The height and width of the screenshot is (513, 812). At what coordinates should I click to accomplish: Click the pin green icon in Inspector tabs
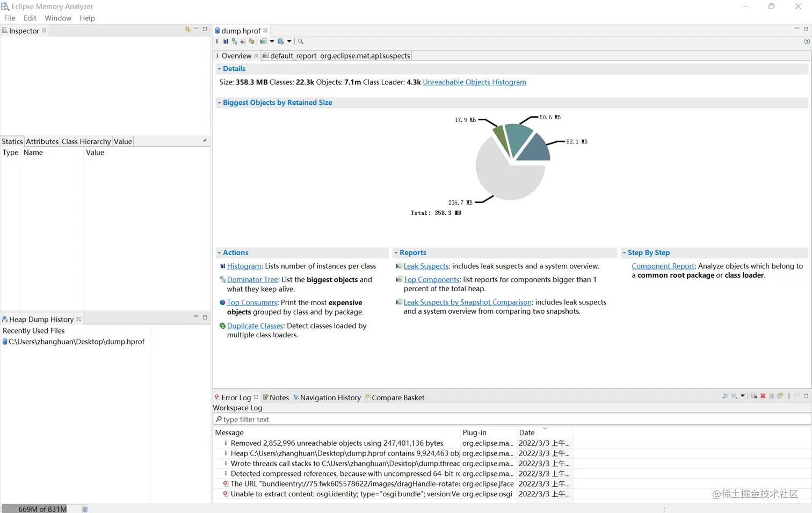tap(205, 140)
